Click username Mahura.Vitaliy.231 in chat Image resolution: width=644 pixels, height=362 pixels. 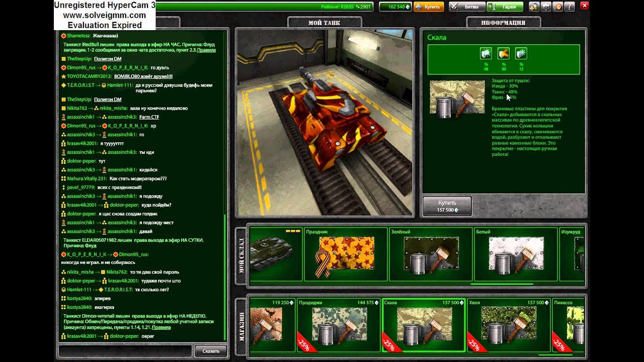[x=87, y=178]
